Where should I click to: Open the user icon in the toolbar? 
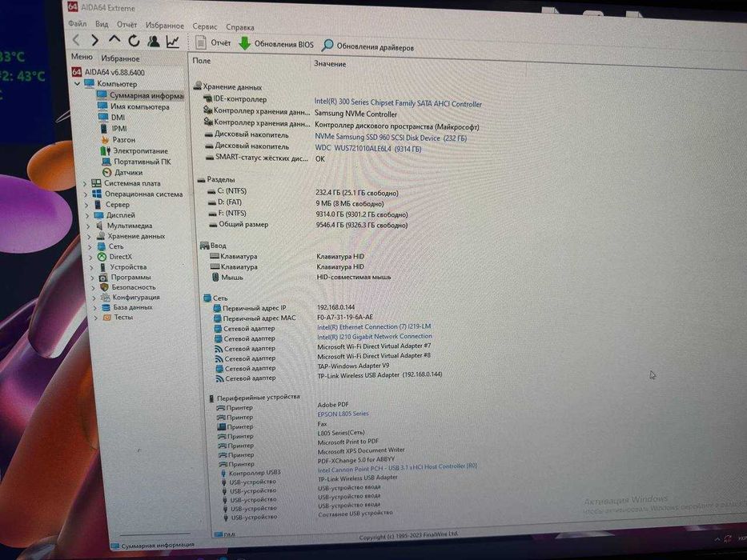[154, 42]
